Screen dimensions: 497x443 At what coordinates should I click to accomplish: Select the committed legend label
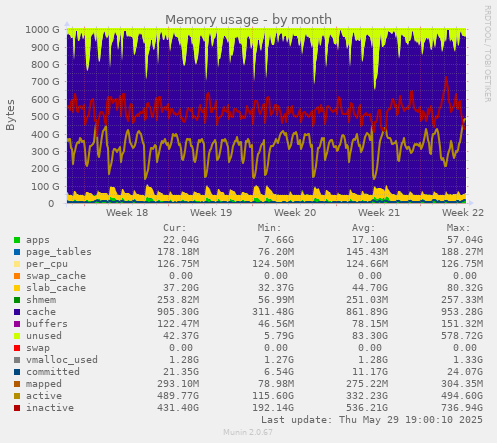(53, 372)
